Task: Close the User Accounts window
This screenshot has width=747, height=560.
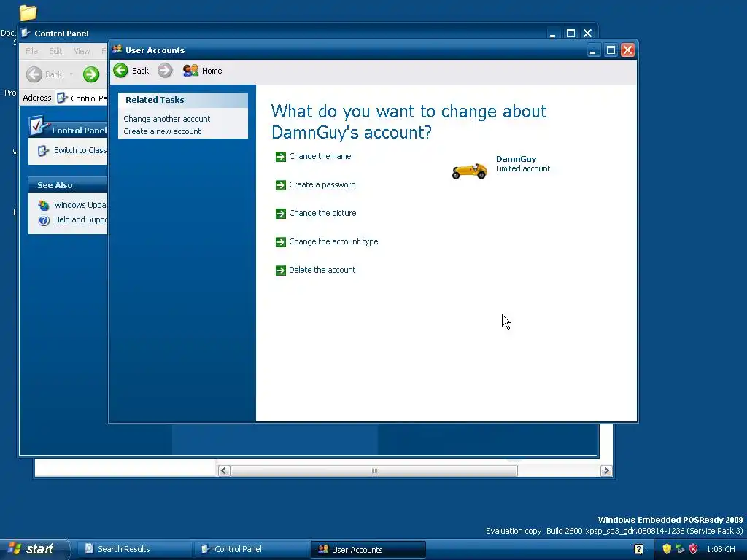Action: click(628, 50)
